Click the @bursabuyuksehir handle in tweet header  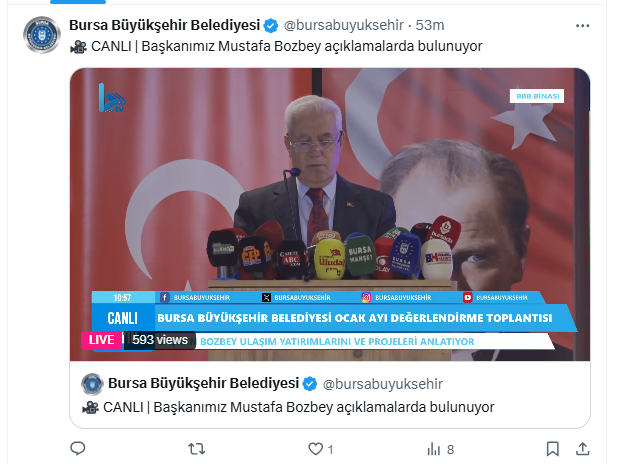[344, 25]
